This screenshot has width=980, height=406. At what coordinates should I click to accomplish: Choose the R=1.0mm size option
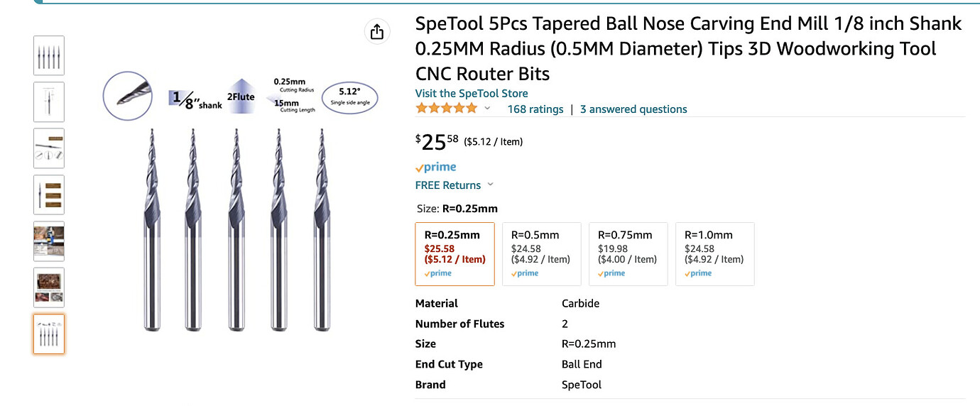pyautogui.click(x=714, y=253)
